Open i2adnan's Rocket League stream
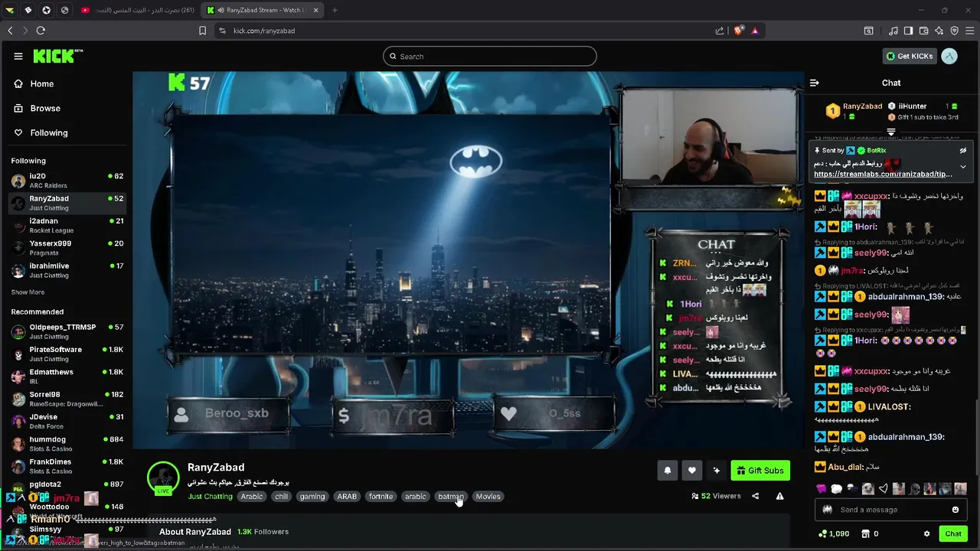This screenshot has height=551, width=980. point(67,225)
